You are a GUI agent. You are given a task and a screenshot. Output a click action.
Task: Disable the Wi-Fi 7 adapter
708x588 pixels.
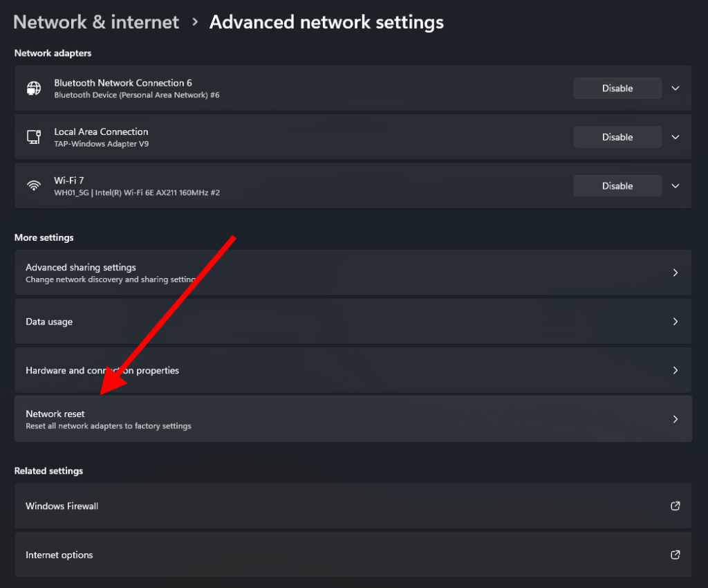(x=617, y=185)
